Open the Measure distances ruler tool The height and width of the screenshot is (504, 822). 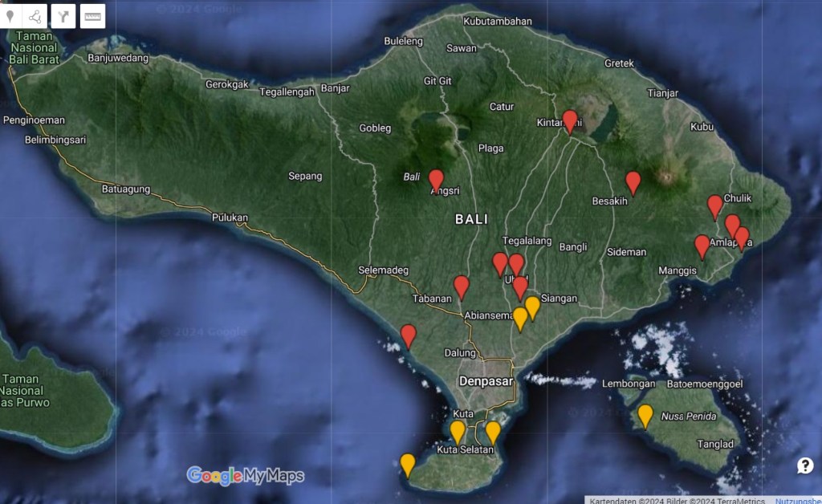(93, 16)
